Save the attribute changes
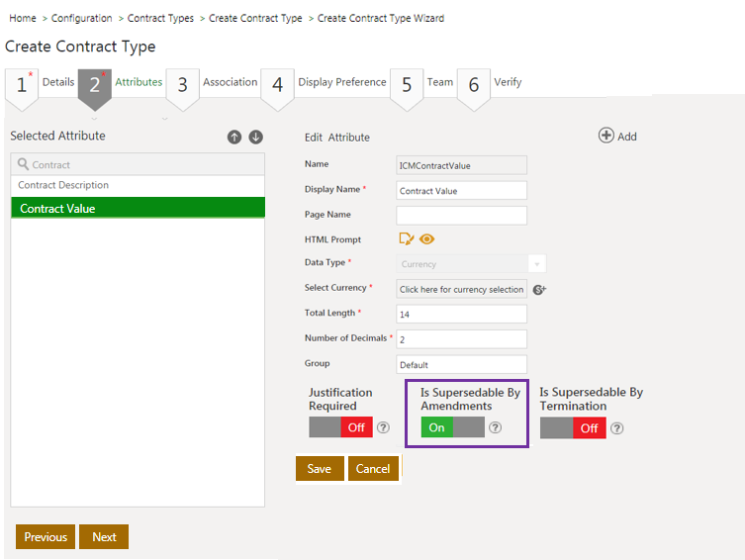 pos(320,468)
